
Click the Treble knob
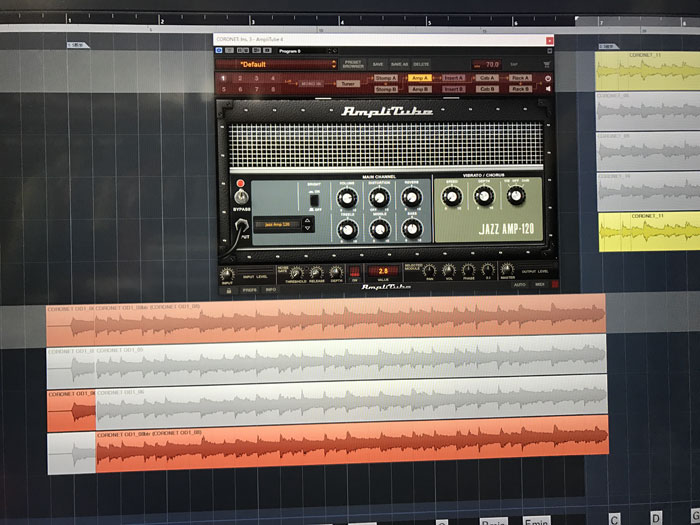[x=347, y=229]
